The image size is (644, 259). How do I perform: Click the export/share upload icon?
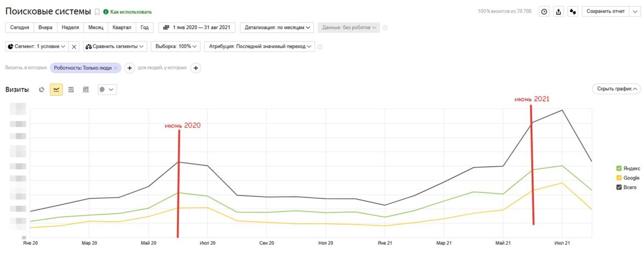[559, 11]
